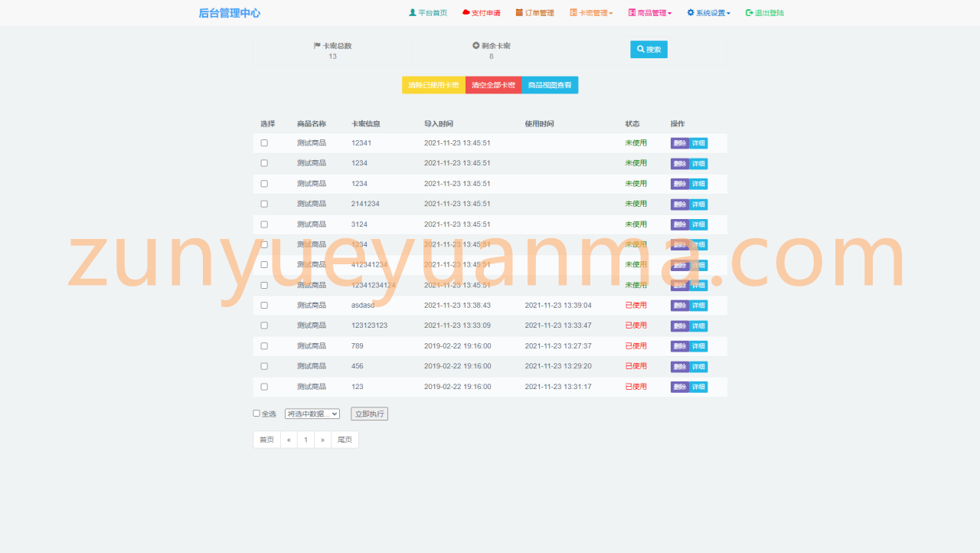Click the 剩余卡密 stat label
The height and width of the screenshot is (553, 980).
coord(492,46)
